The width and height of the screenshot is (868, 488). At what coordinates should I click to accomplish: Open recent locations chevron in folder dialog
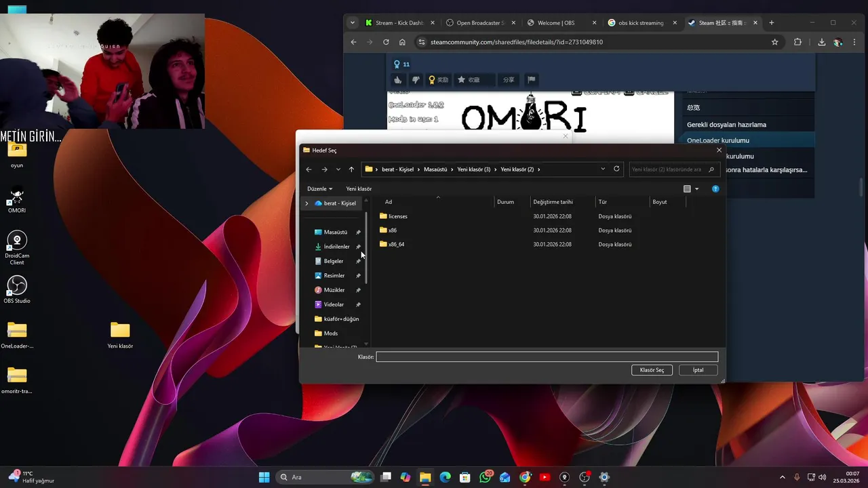[x=338, y=169]
